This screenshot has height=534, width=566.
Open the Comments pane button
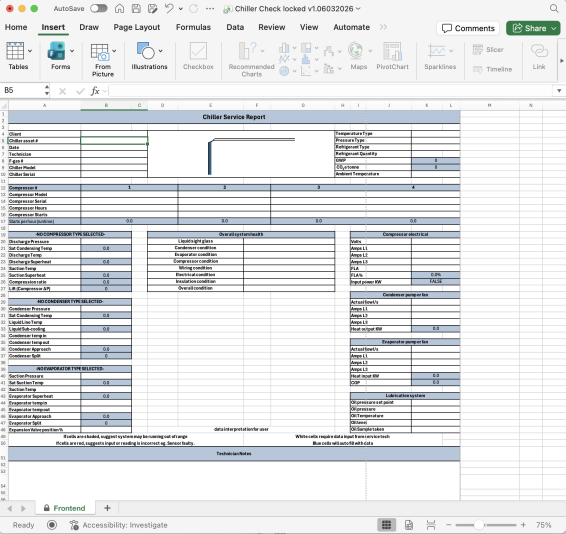pyautogui.click(x=468, y=28)
